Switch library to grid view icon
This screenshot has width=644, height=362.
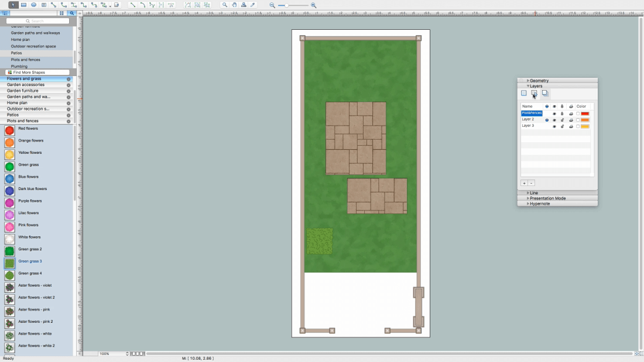point(61,13)
